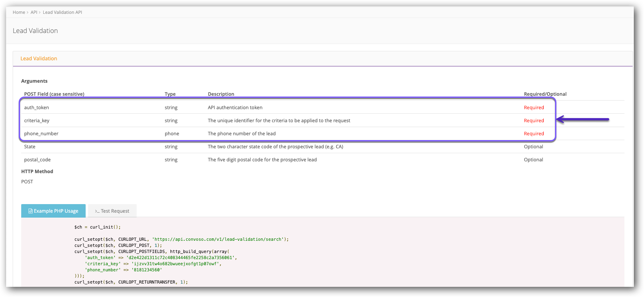
Task: Click the POST method value
Action: pos(27,182)
